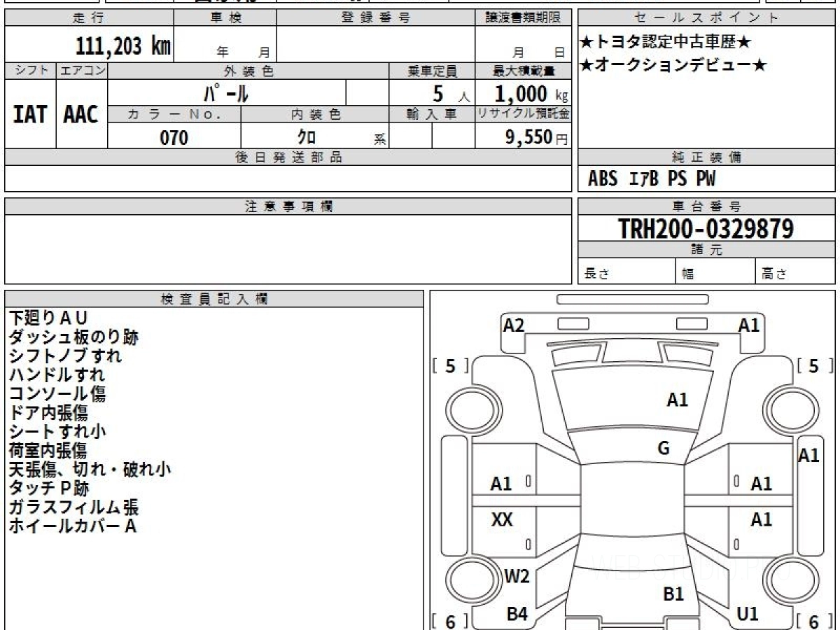Select the 登録番号 header
The height and width of the screenshot is (630, 840).
point(375,18)
